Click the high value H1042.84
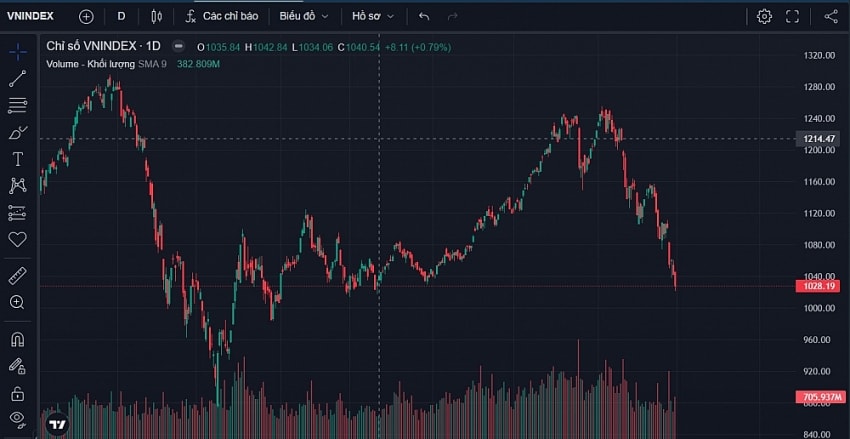The image size is (850, 439). 266,47
